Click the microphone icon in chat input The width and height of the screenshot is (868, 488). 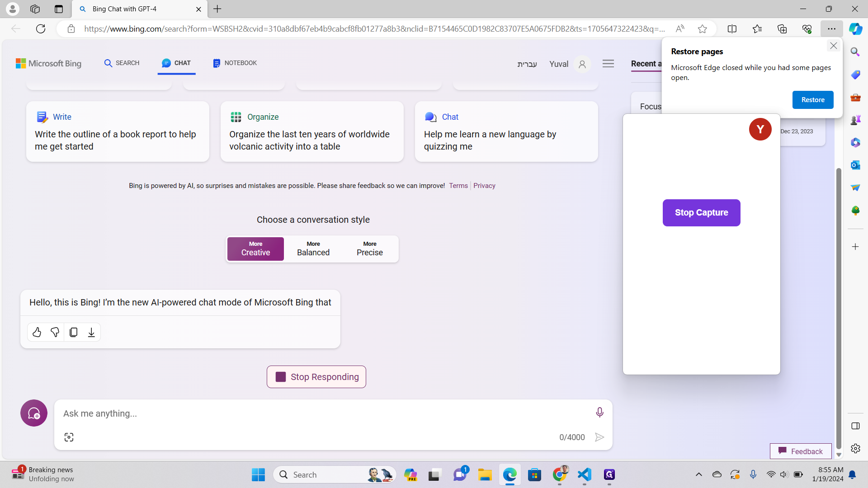point(599,412)
